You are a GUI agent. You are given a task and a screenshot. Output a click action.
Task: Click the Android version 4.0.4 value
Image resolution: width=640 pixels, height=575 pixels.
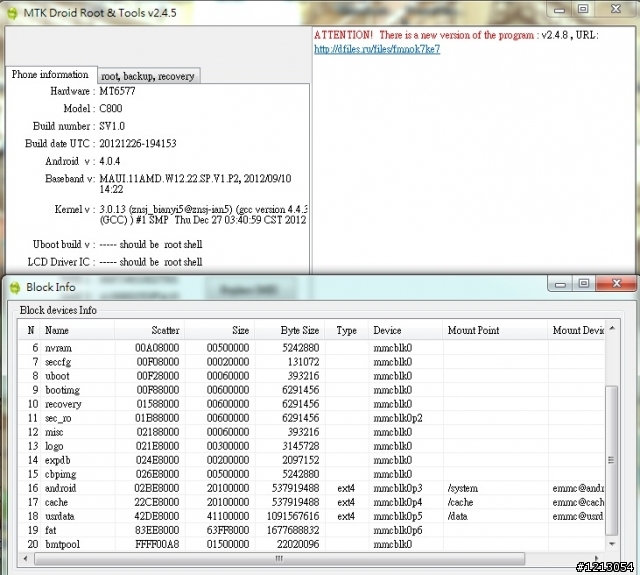pos(109,161)
